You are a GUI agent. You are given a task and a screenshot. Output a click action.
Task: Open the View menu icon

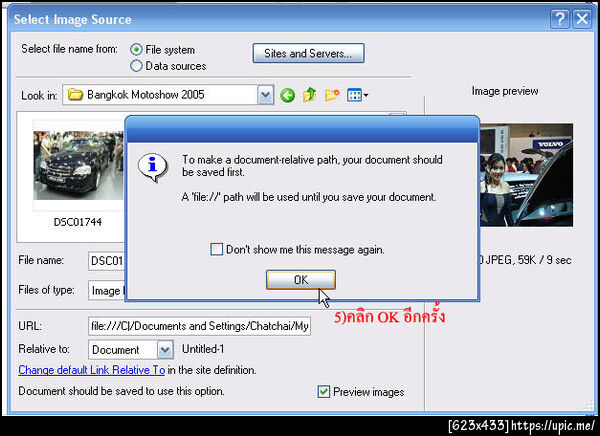coord(357,95)
